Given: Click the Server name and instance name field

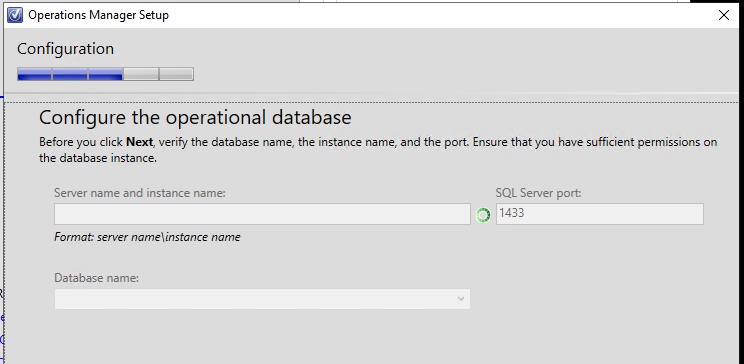Looking at the screenshot, I should pos(262,214).
